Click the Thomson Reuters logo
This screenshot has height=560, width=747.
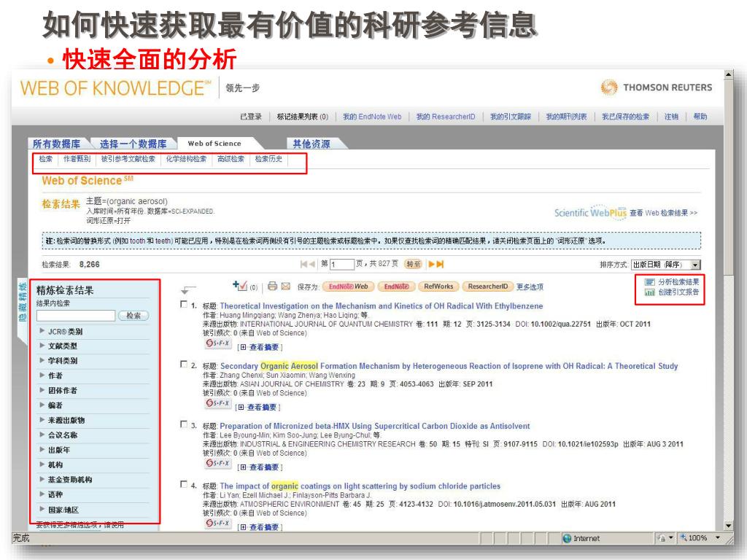point(657,87)
